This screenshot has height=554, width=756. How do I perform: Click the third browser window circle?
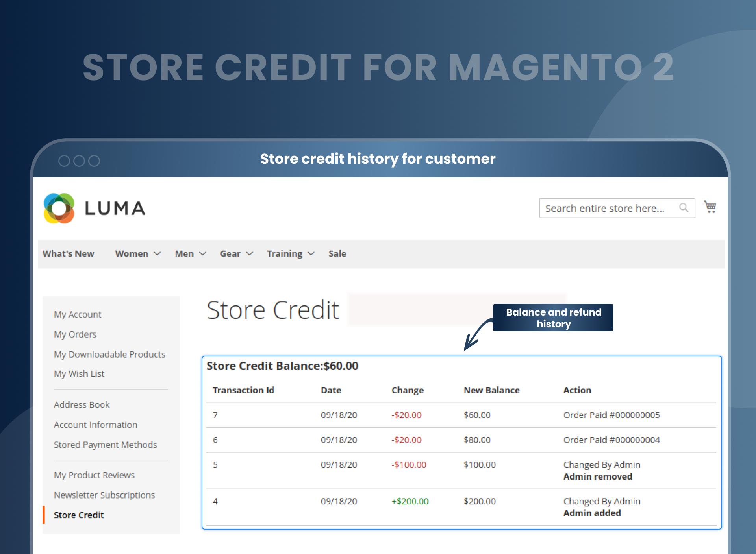click(x=94, y=161)
